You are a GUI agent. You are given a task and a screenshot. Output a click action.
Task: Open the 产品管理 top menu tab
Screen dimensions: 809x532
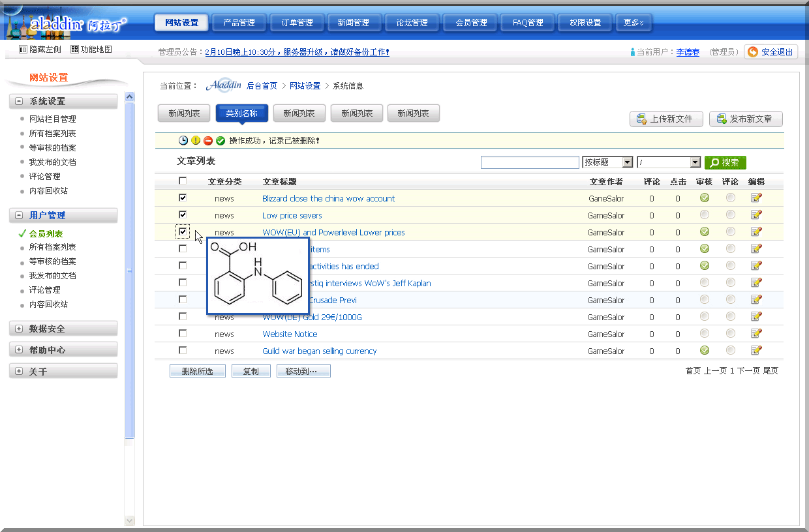coord(239,23)
